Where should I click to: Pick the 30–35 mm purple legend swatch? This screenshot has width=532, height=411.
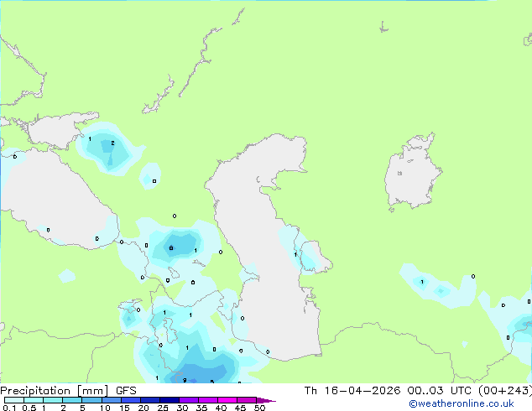[188, 400]
